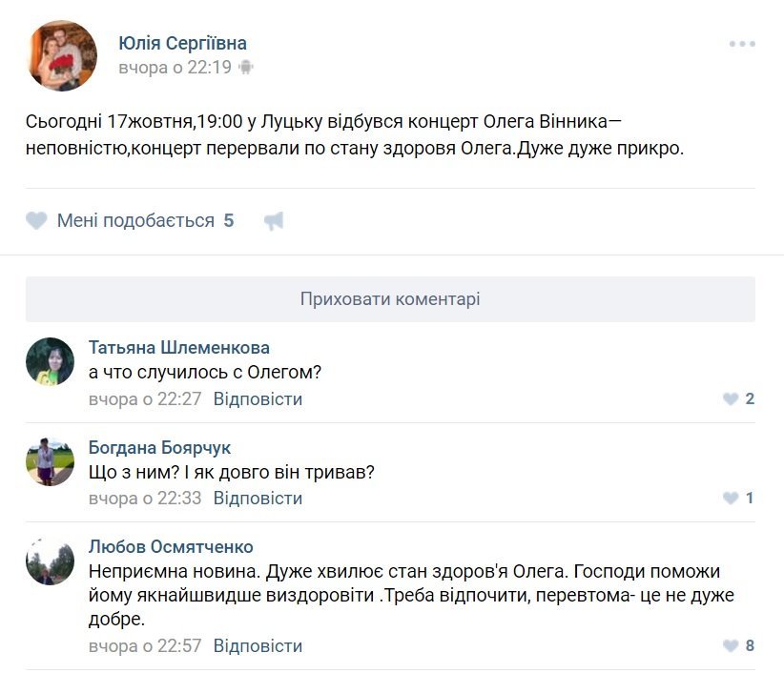Viewport: 784px width, 673px height.
Task: Open Богдана Боярчук's avatar
Action: tap(50, 460)
